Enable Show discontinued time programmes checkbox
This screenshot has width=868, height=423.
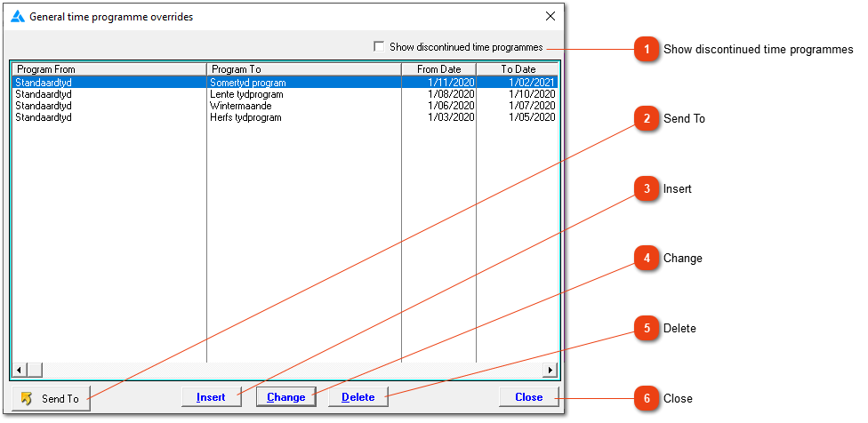[379, 47]
